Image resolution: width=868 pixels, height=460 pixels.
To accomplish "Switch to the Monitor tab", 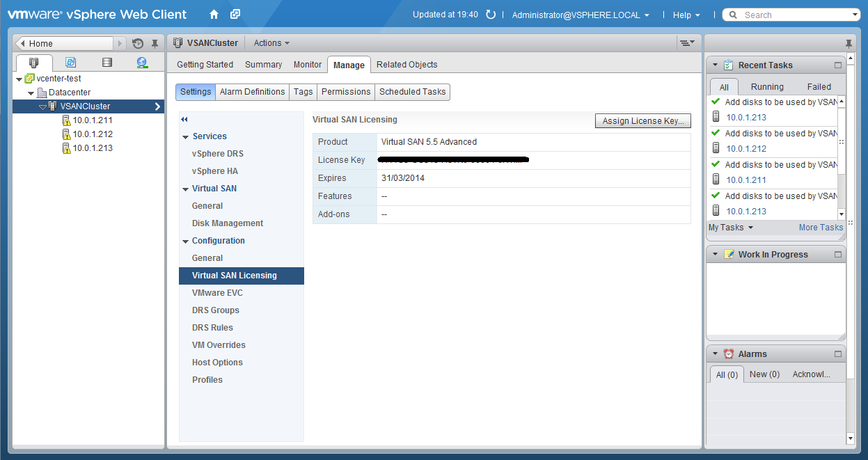I will 307,64.
